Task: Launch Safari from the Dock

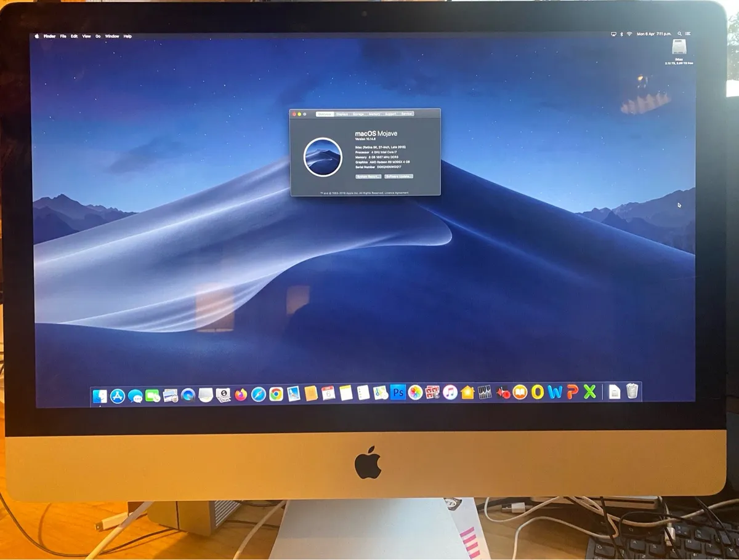Action: 257,394
